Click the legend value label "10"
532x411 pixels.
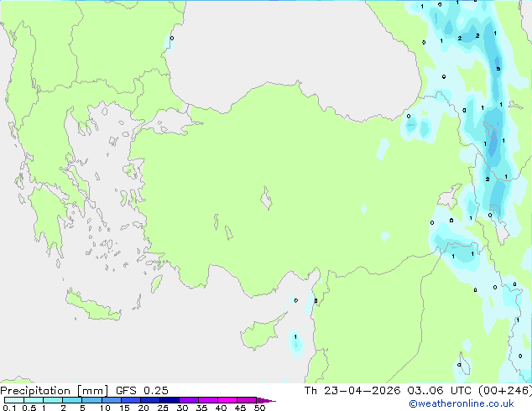point(105,408)
